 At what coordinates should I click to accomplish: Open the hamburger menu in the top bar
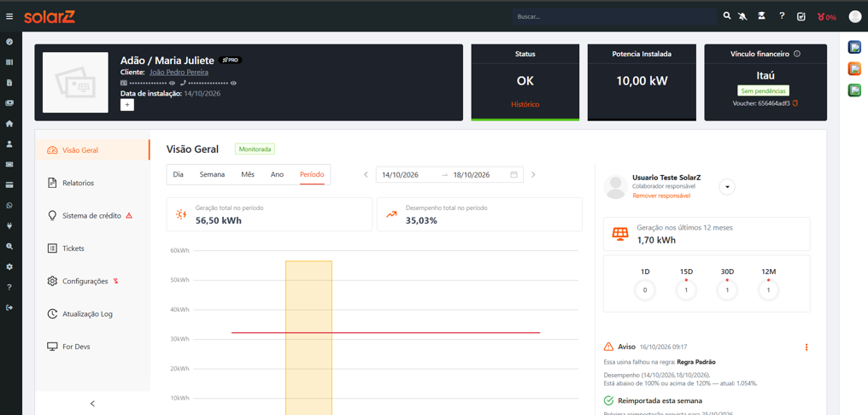[x=9, y=16]
